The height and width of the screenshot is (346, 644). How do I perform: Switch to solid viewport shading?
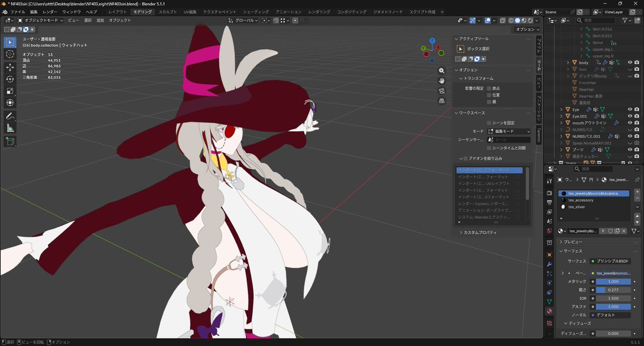click(517, 20)
